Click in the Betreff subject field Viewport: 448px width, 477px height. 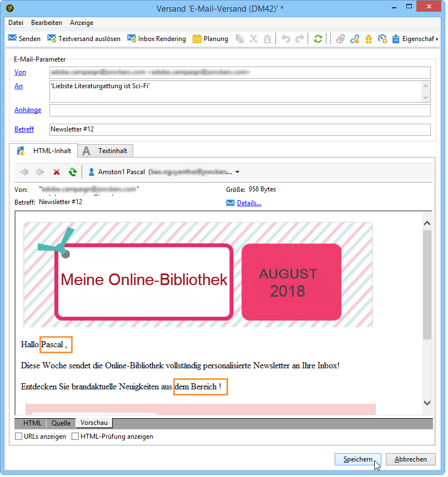coord(240,130)
